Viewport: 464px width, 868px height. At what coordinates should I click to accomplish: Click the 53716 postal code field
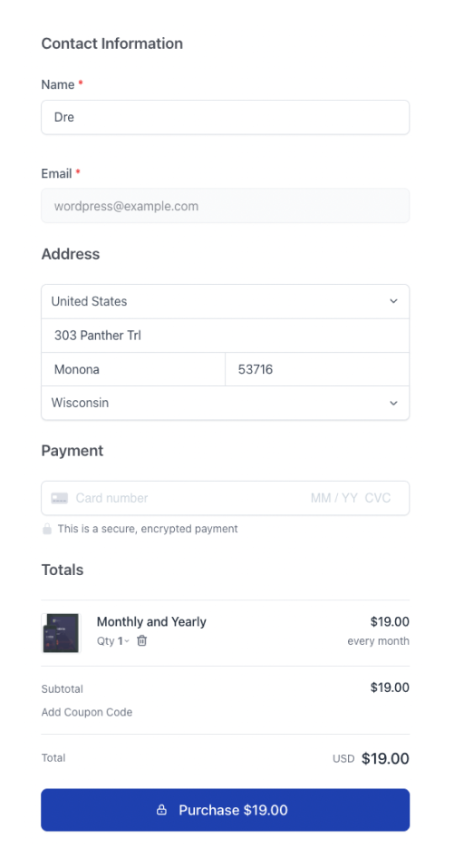pos(317,369)
